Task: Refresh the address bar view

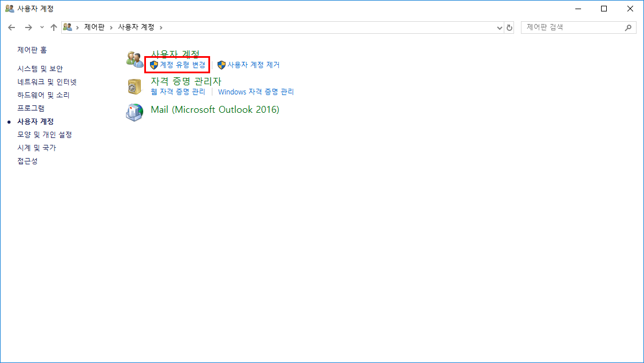Action: pos(509,27)
